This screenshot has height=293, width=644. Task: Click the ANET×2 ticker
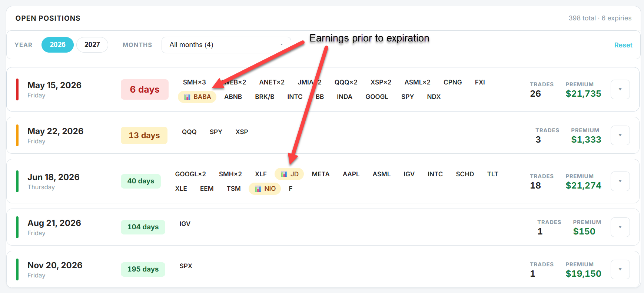[x=272, y=82]
